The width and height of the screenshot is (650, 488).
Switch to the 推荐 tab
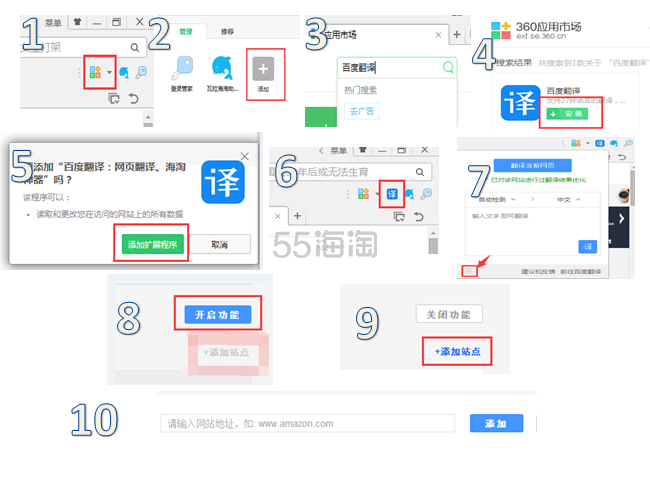(226, 31)
